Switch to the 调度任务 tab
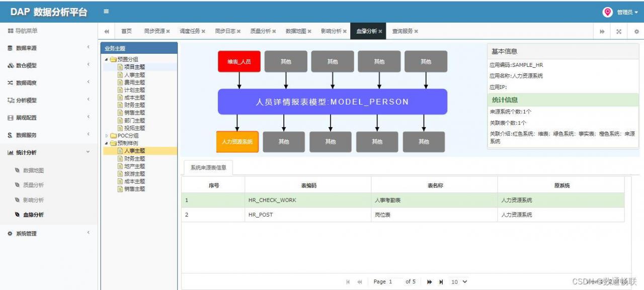This screenshot has width=644, height=290. (x=190, y=31)
